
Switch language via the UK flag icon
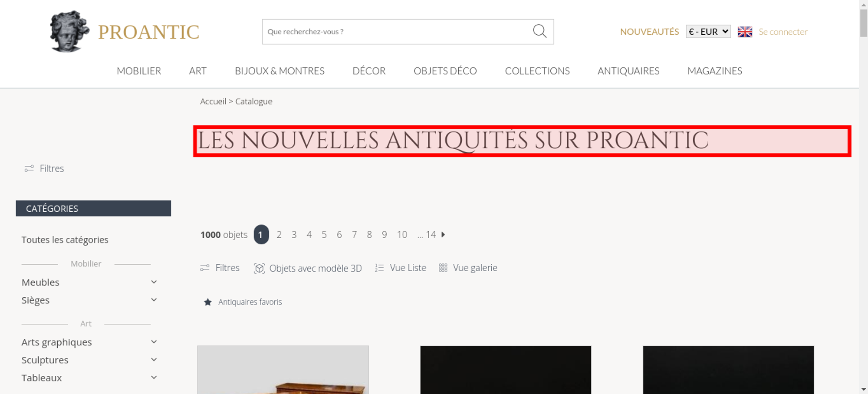pos(745,32)
